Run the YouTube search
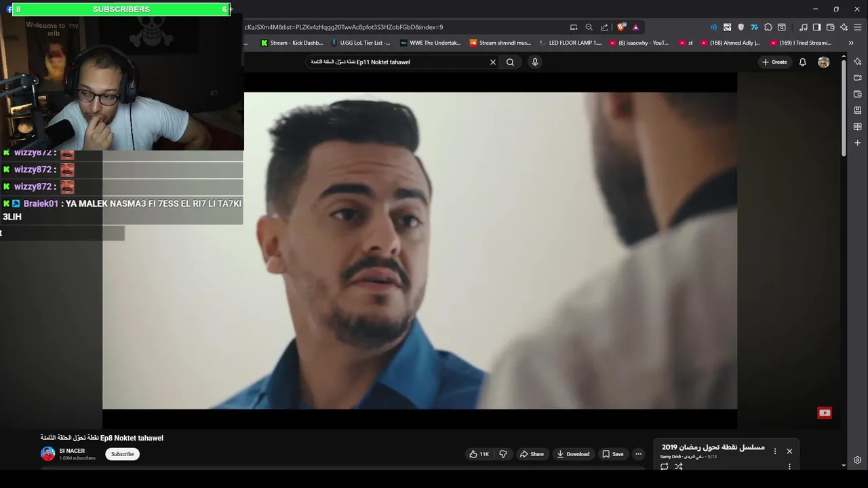 coord(510,62)
